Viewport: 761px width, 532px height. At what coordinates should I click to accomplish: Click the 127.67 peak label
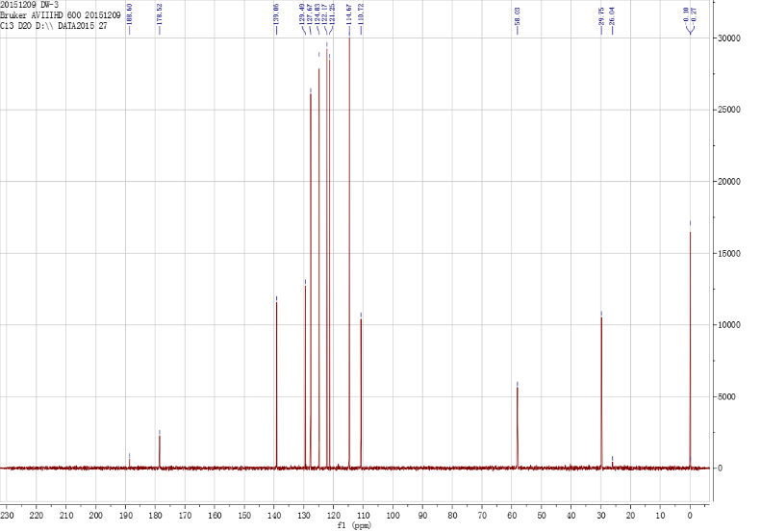(x=310, y=14)
